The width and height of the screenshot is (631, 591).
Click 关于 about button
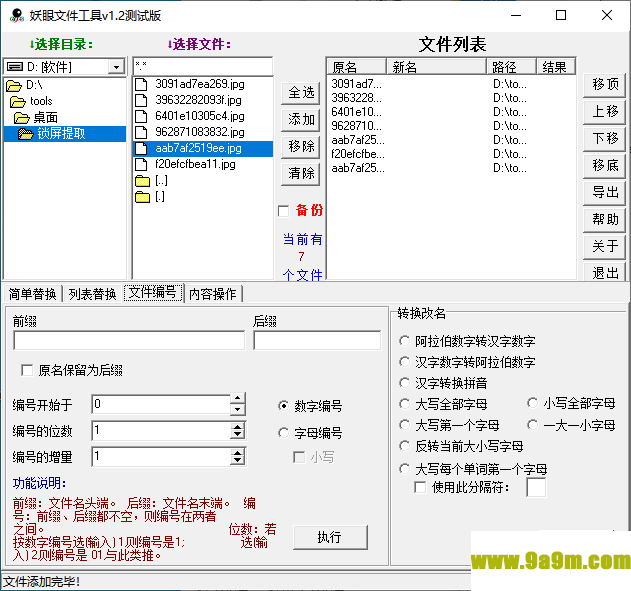(x=604, y=247)
